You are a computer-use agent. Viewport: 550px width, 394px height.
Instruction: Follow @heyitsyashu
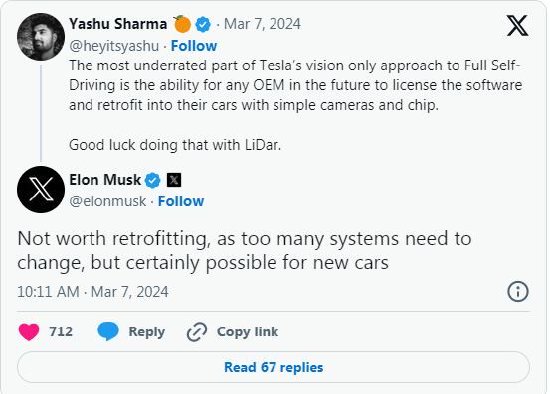(194, 46)
